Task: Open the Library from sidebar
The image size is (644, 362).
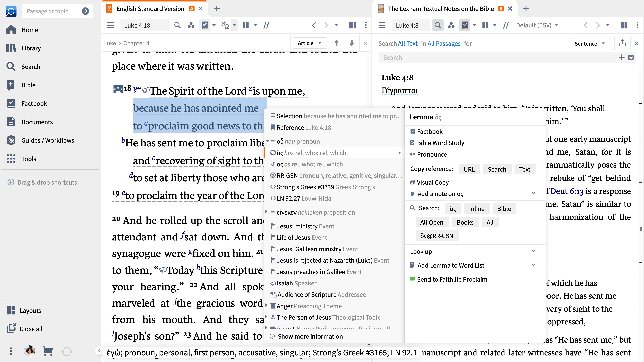Action: click(x=23, y=48)
